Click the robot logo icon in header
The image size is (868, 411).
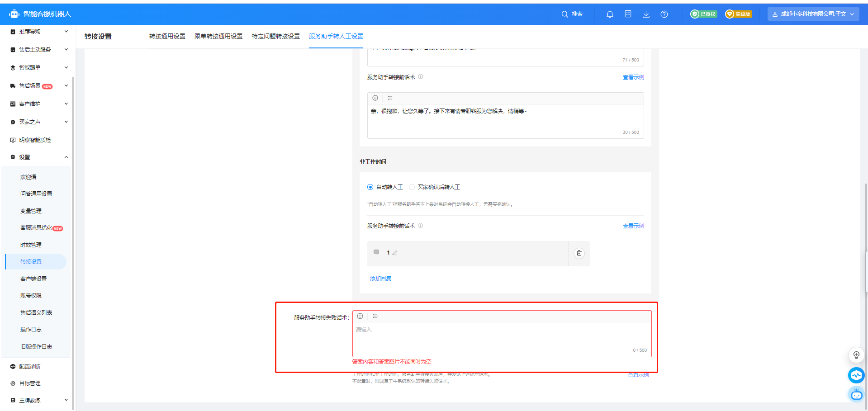[14, 14]
